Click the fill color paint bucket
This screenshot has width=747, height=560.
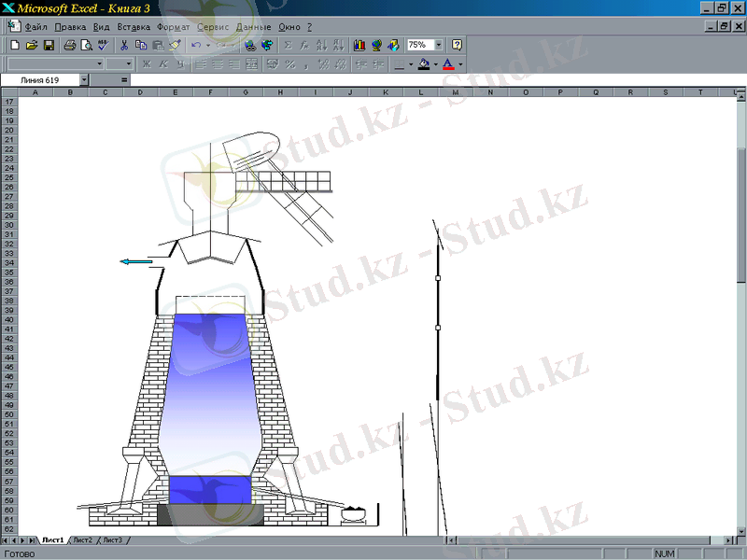coord(425,64)
